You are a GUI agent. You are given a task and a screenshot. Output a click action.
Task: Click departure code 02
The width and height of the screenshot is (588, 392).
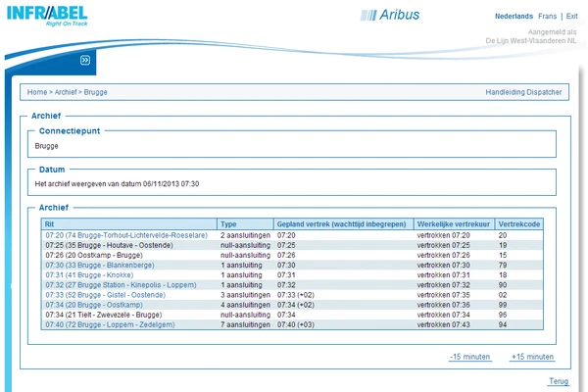tap(503, 295)
